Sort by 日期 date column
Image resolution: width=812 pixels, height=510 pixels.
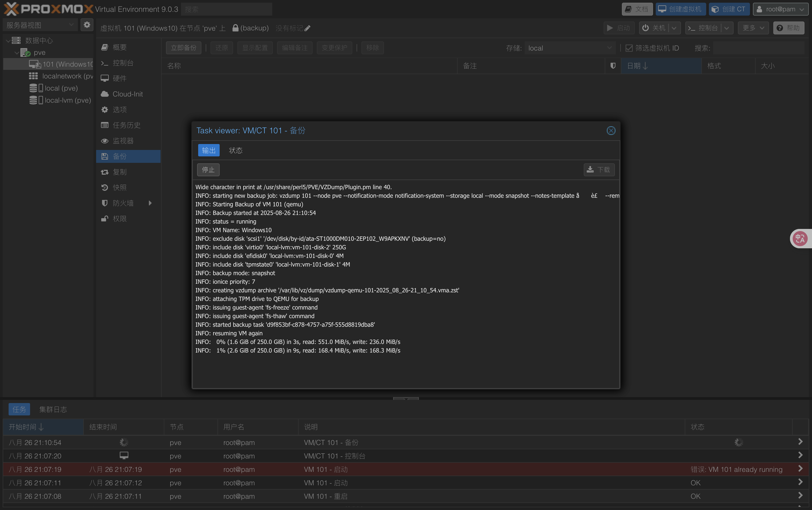click(661, 66)
